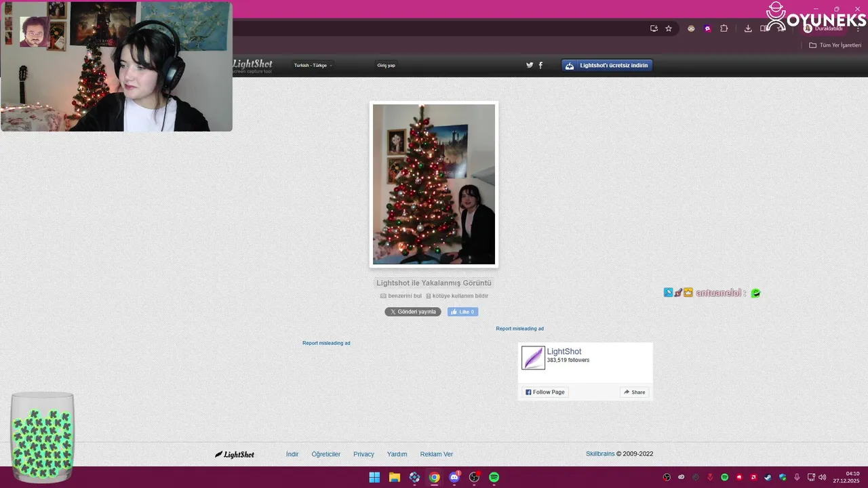Open LightShot Facebook icon in header
The image size is (868, 488).
coord(540,65)
